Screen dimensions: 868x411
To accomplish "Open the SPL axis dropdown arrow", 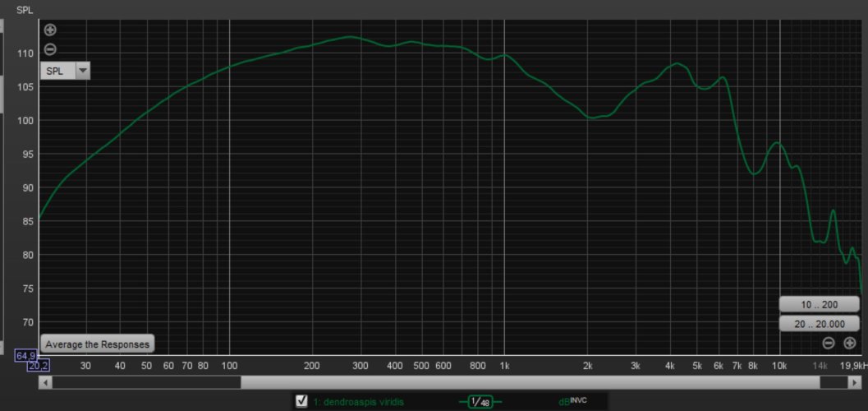I will pyautogui.click(x=81, y=71).
